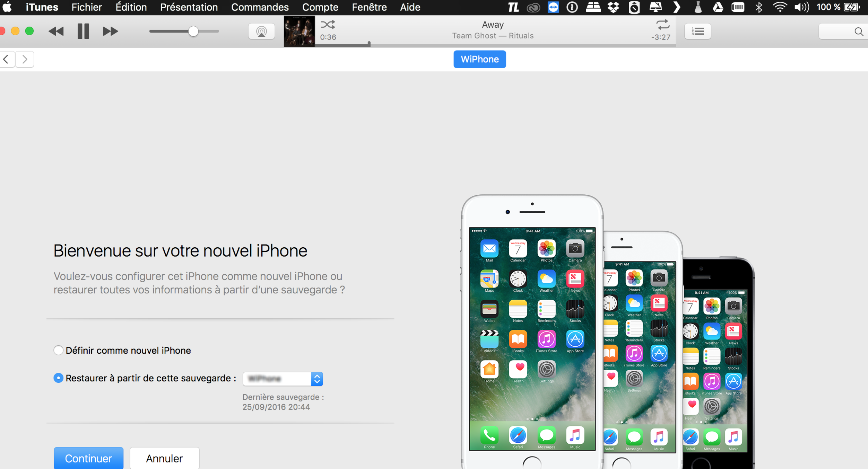Open the sound volume menu bar icon
Screen dimensions: 868x469
pos(801,7)
